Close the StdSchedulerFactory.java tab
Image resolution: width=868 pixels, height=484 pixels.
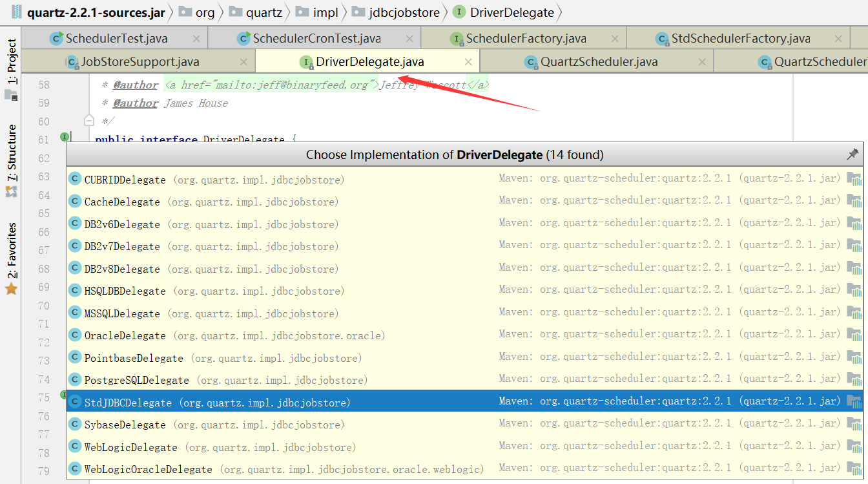pyautogui.click(x=838, y=39)
